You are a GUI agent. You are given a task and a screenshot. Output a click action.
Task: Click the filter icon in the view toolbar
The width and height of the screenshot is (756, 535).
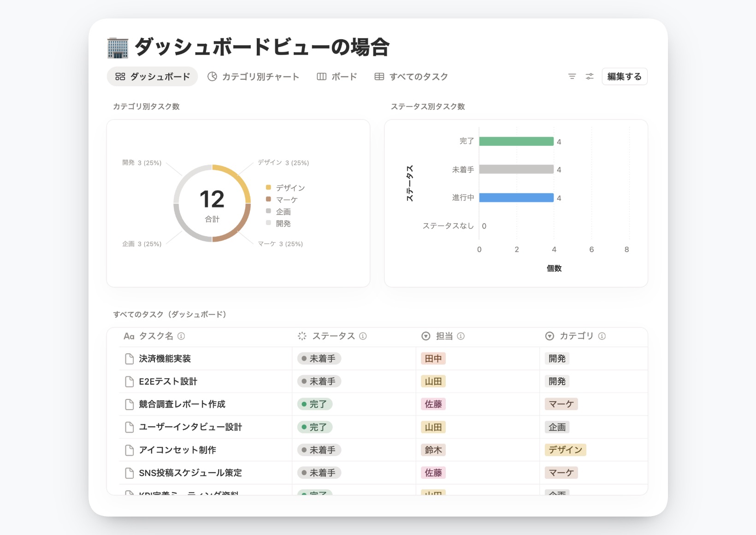[x=573, y=77]
